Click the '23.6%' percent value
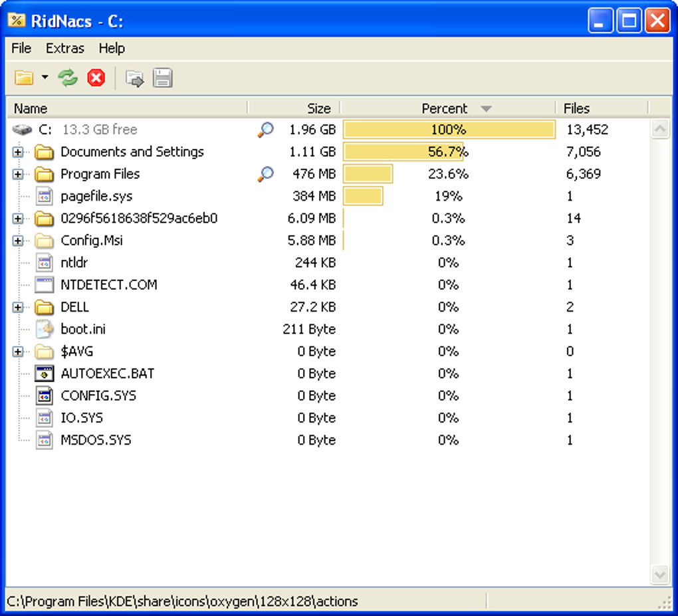This screenshot has width=678, height=616. 448,174
